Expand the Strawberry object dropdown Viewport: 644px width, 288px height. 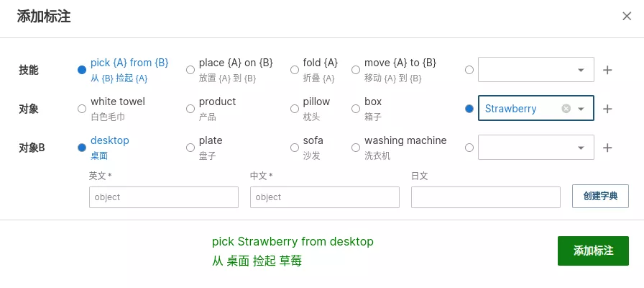[x=581, y=109]
